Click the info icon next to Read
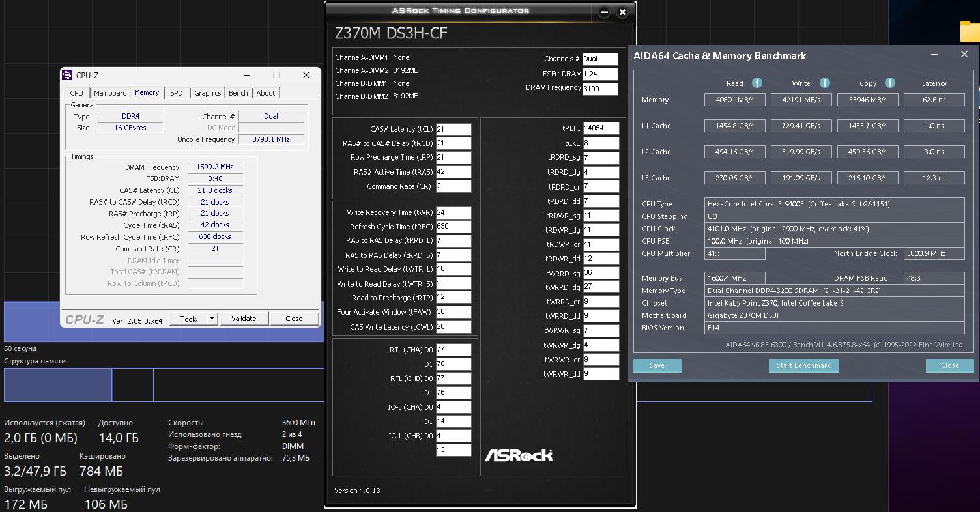Viewport: 980px width, 512px height. (x=757, y=83)
